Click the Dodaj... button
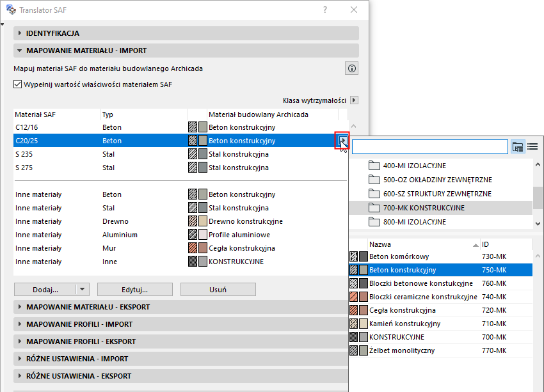 (45, 290)
